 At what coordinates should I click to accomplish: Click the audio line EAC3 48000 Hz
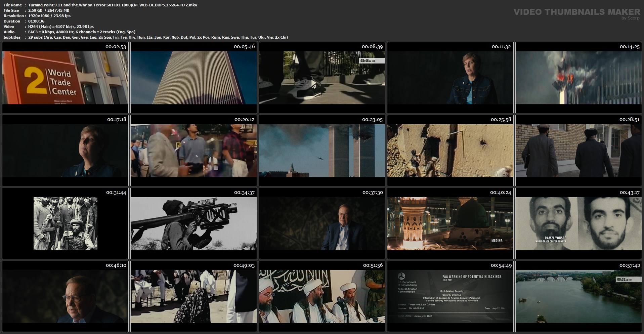(x=82, y=32)
